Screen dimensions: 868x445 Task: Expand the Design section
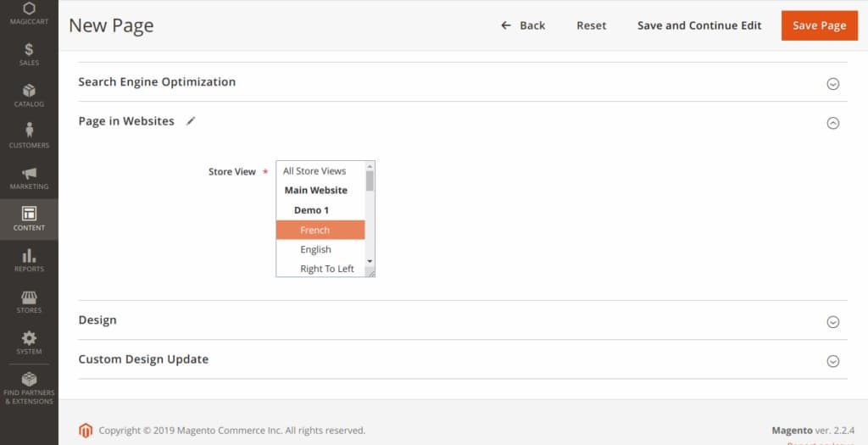832,321
